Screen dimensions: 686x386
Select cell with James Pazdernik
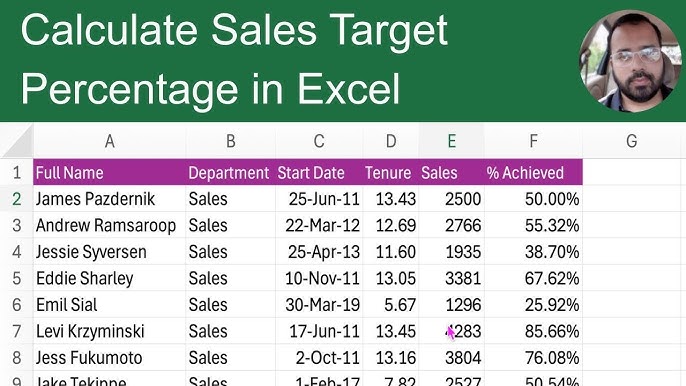coord(110,199)
